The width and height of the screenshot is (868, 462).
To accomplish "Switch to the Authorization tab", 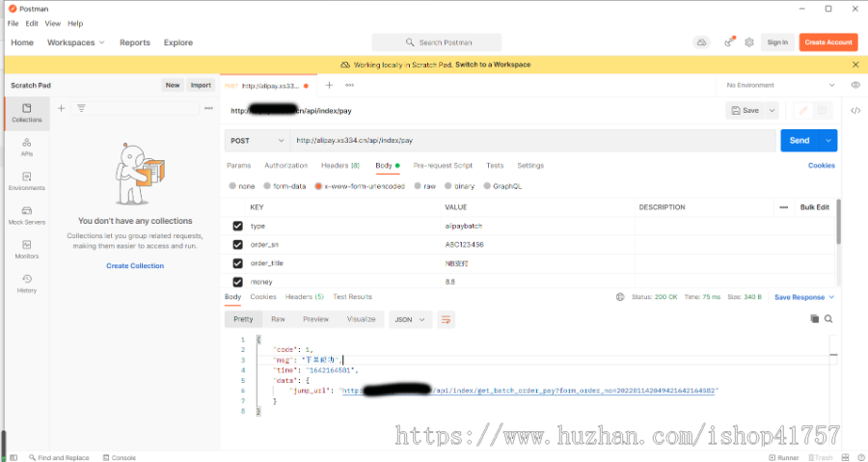I will pyautogui.click(x=285, y=166).
